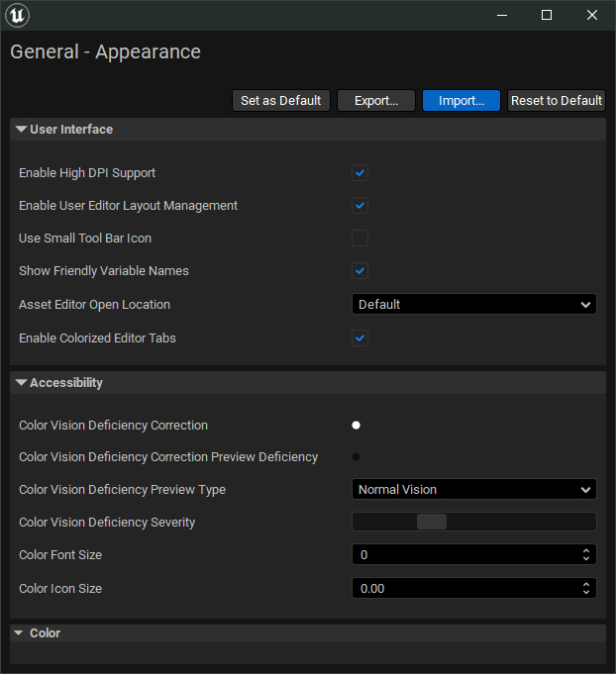Enable Use Small Tool Bar Icon
This screenshot has width=616, height=674.
click(359, 239)
